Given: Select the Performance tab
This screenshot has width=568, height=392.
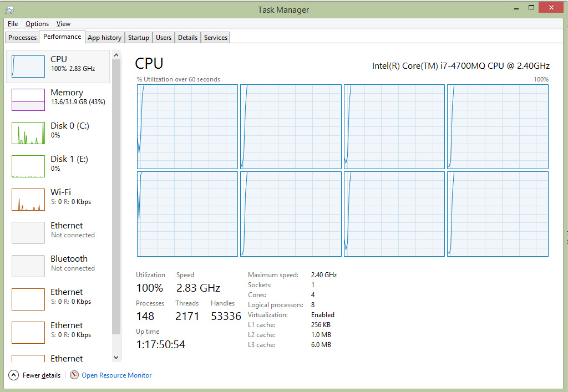Looking at the screenshot, I should pyautogui.click(x=62, y=37).
